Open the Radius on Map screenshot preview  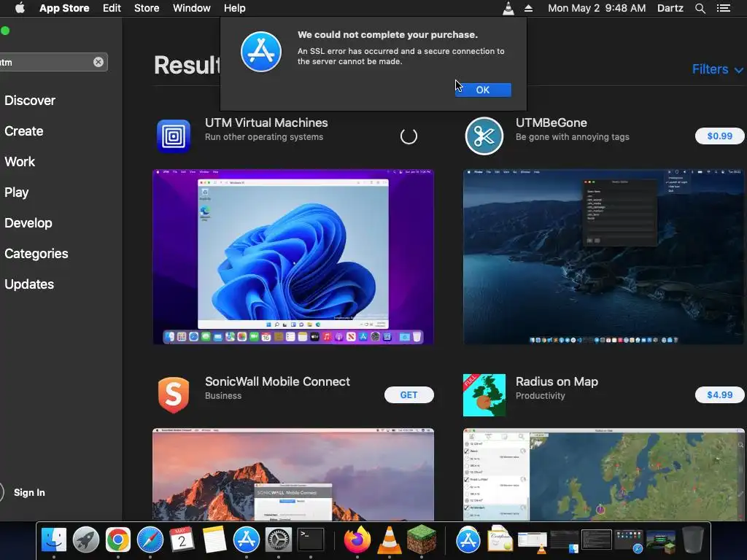pyautogui.click(x=603, y=474)
